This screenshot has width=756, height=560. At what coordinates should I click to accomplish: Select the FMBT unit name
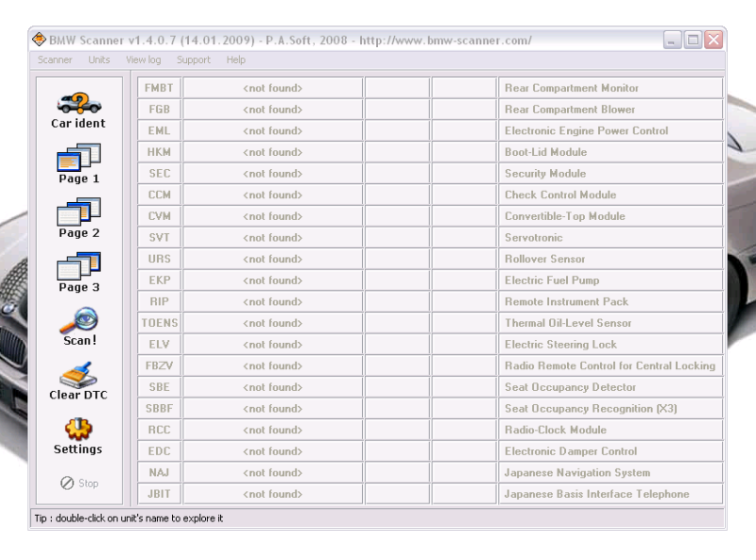[x=159, y=88]
